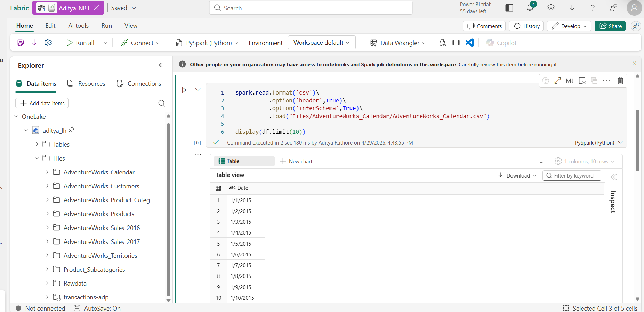Expand the Inspect panel chevrons

point(614,177)
